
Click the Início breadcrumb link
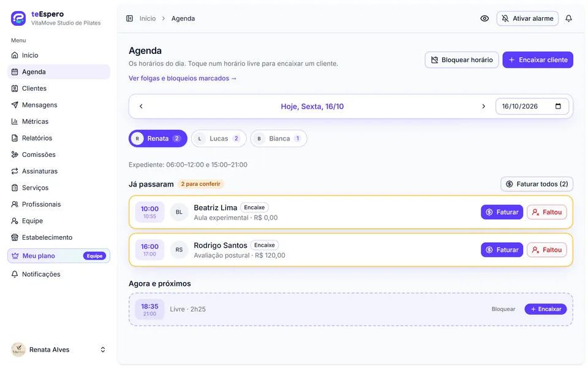tap(148, 18)
